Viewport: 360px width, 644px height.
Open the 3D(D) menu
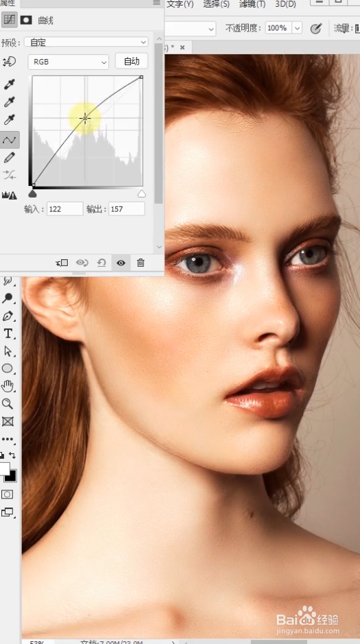click(x=286, y=4)
